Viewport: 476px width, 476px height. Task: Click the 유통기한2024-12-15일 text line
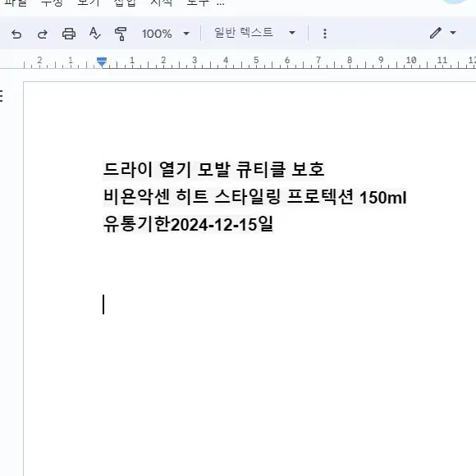(x=188, y=224)
